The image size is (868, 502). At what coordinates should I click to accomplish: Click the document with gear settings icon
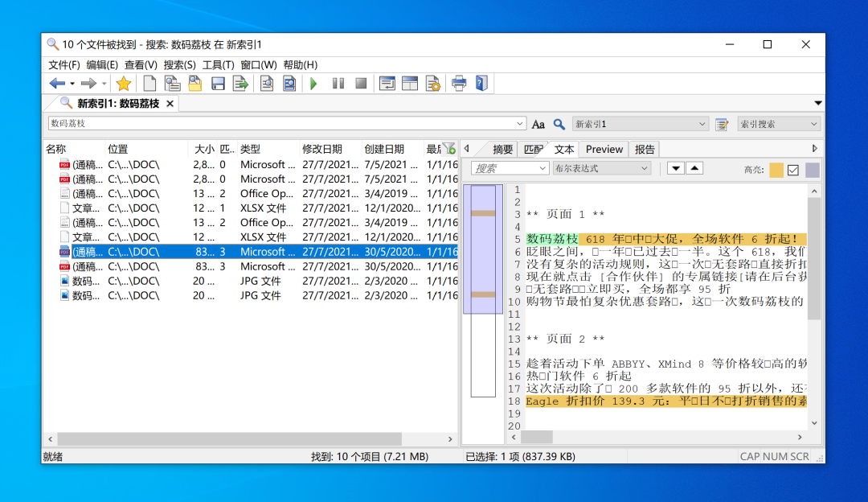pos(433,84)
